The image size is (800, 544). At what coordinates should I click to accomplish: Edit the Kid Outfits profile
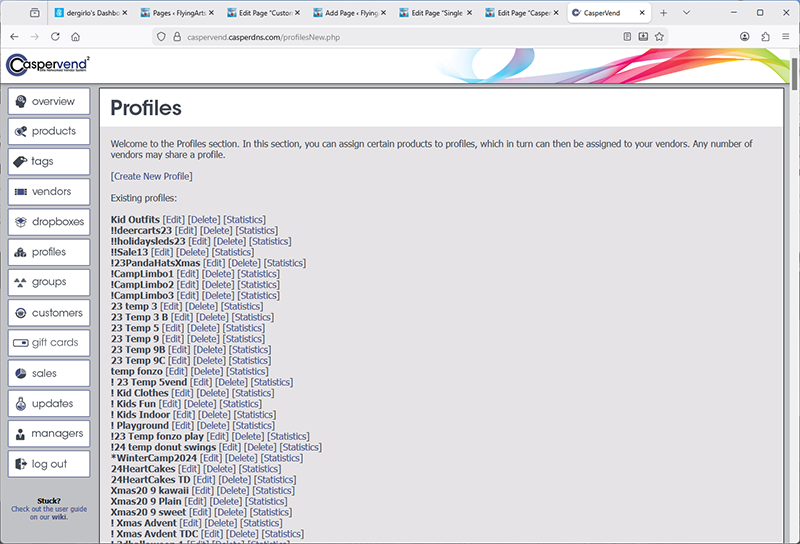click(x=174, y=219)
